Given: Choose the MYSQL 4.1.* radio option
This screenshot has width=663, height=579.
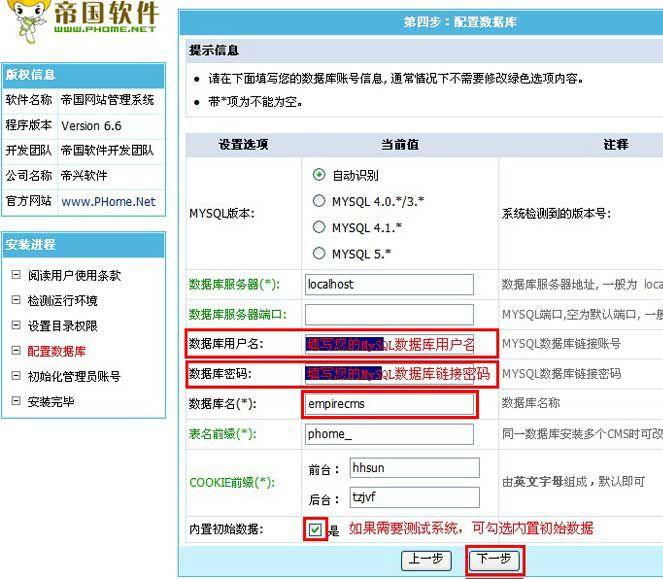Looking at the screenshot, I should click(x=319, y=227).
